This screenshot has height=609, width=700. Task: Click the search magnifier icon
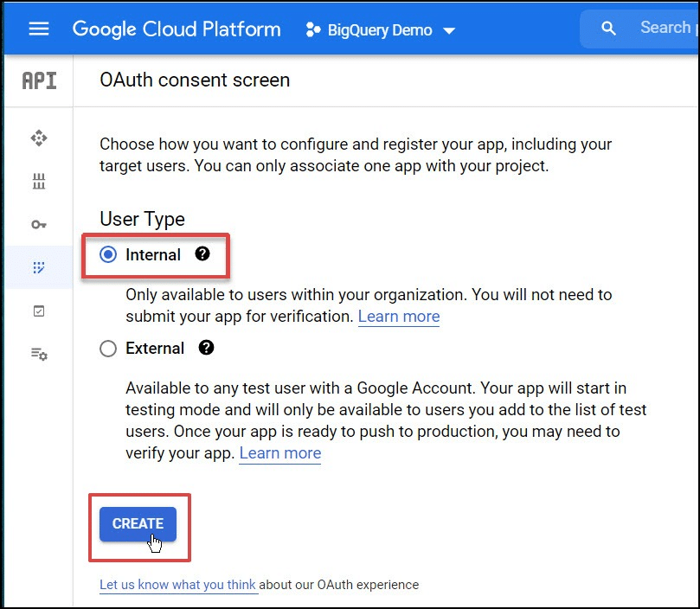click(609, 29)
